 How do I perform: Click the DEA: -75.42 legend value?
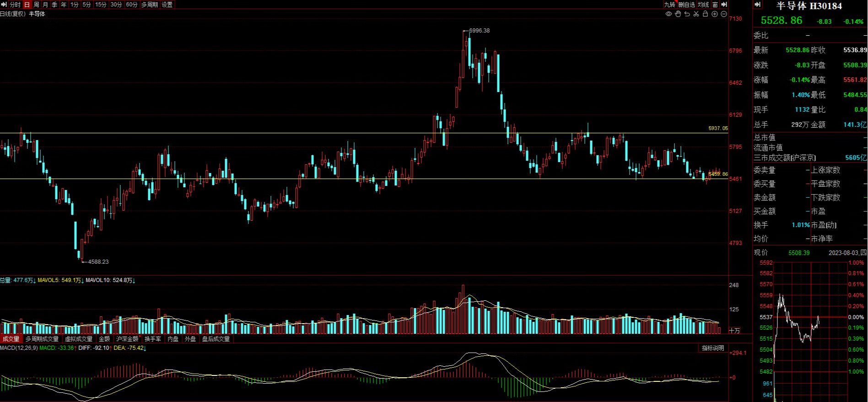[x=129, y=348]
